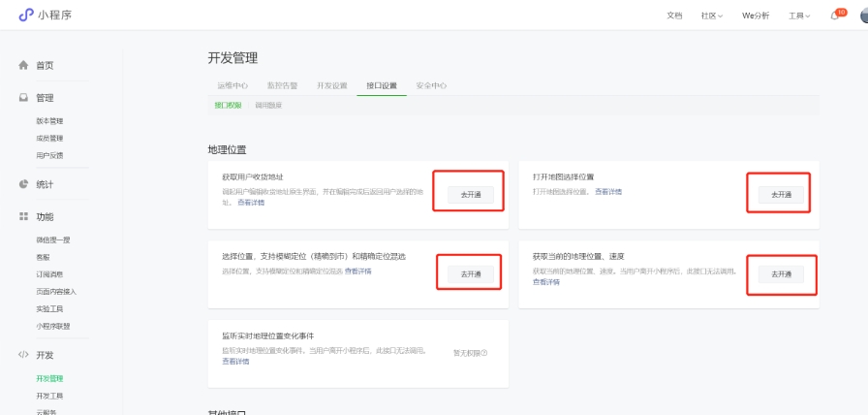Switch to the 安全中心 tab

[x=431, y=86]
